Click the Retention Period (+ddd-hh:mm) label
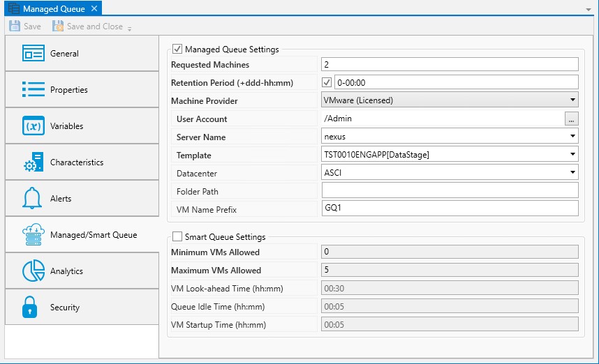The height and width of the screenshot is (364, 599). [x=232, y=83]
